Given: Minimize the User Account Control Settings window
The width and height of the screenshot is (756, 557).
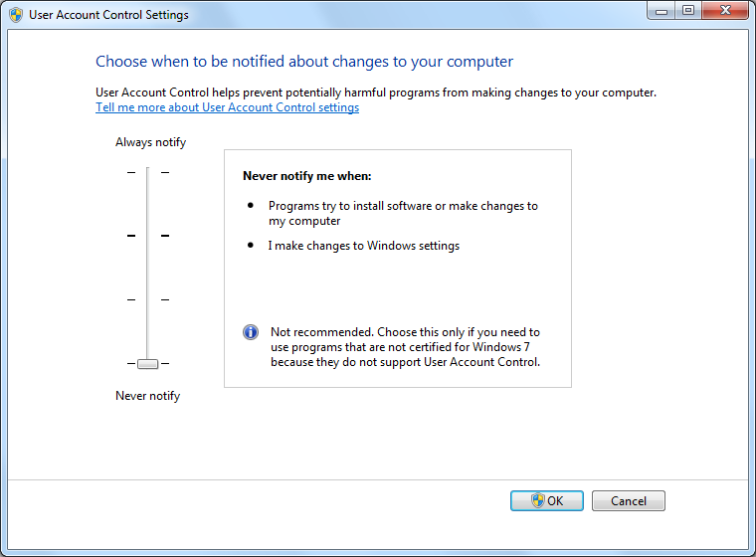Looking at the screenshot, I should 661,11.
